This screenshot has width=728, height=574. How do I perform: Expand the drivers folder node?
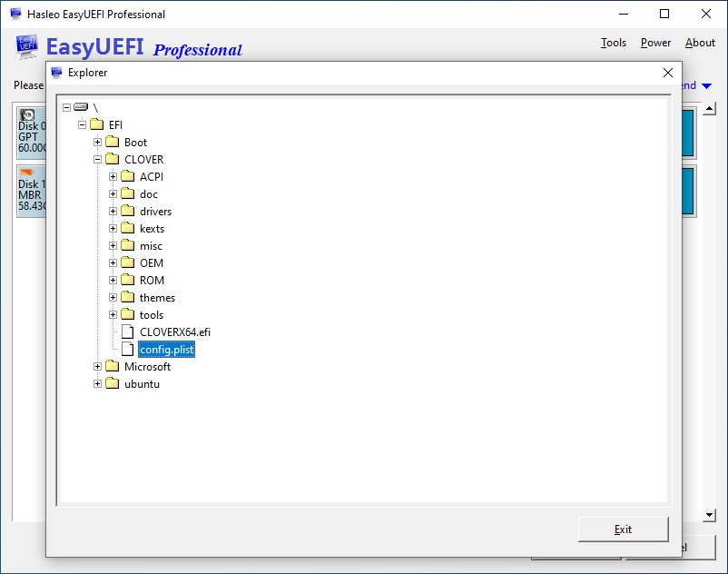[113, 211]
